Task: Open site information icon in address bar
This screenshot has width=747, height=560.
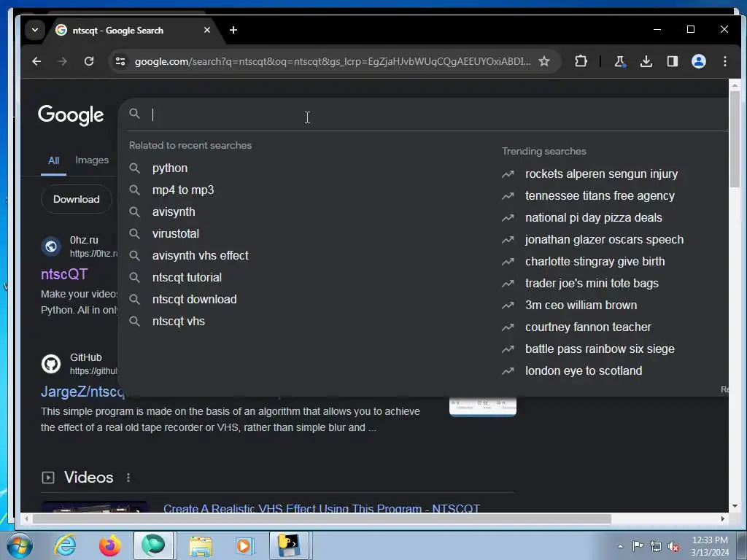Action: tap(120, 61)
